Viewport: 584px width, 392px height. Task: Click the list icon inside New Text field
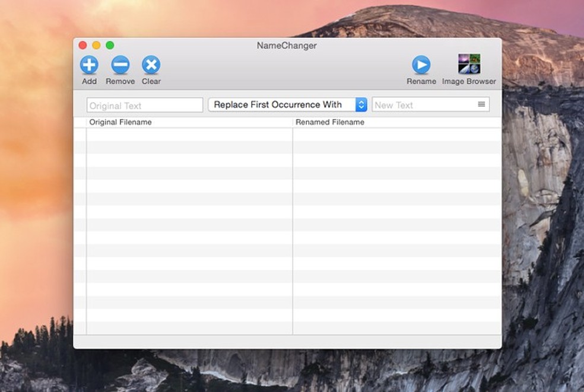[x=481, y=104]
